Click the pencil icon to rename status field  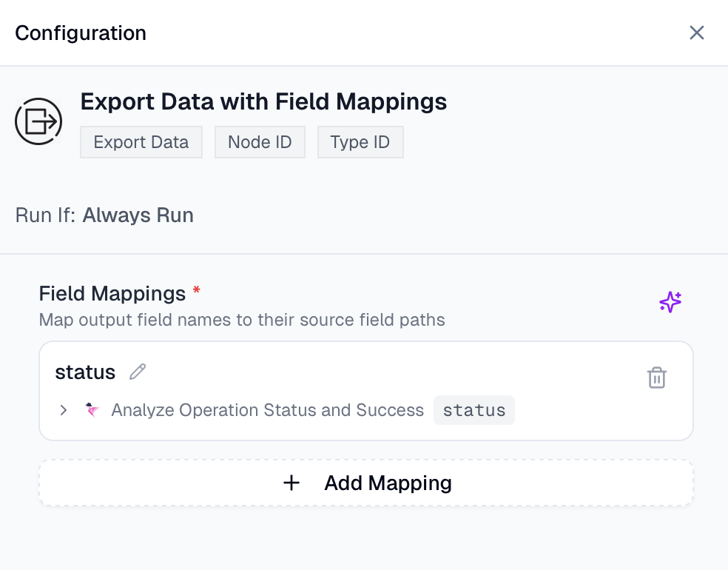[x=137, y=372]
